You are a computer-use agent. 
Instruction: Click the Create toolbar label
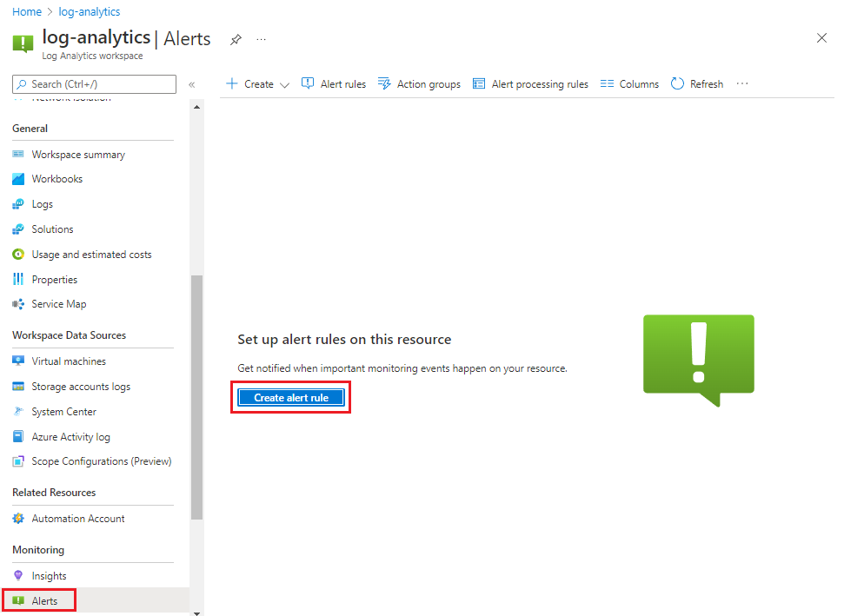tap(259, 84)
